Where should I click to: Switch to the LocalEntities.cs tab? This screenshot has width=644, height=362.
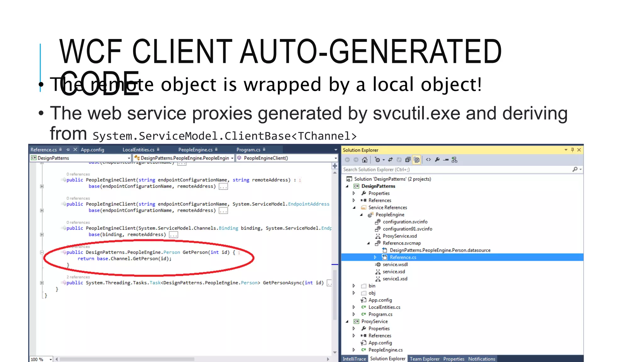tap(138, 150)
